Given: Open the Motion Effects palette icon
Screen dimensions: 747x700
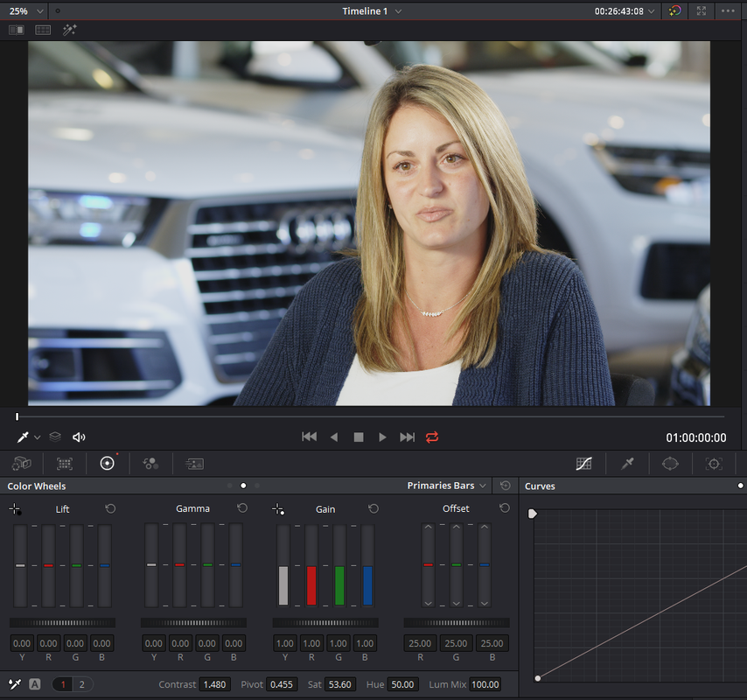Looking at the screenshot, I should point(194,463).
